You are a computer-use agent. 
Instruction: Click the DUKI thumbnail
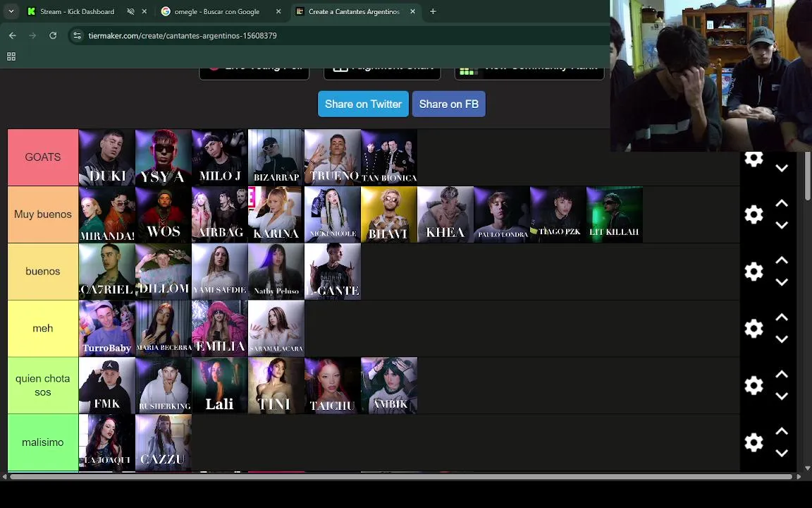pos(106,157)
